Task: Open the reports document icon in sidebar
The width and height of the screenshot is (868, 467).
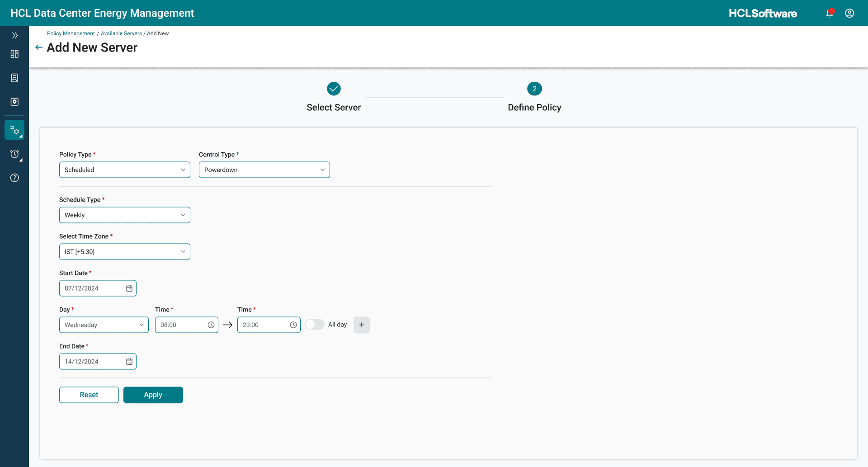Action: pos(14,78)
